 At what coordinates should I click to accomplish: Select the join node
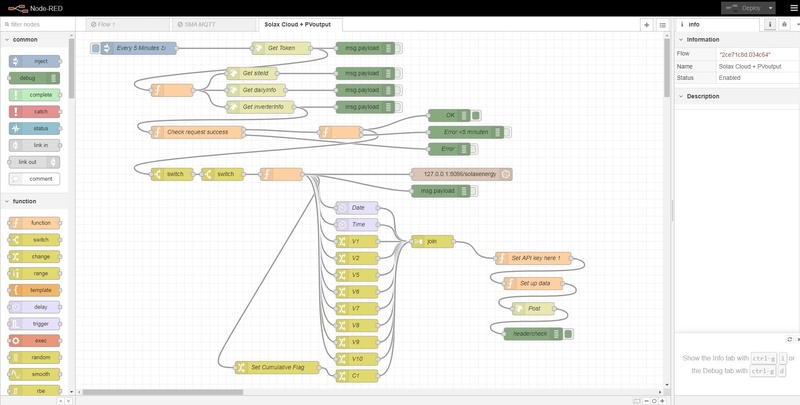(432, 241)
